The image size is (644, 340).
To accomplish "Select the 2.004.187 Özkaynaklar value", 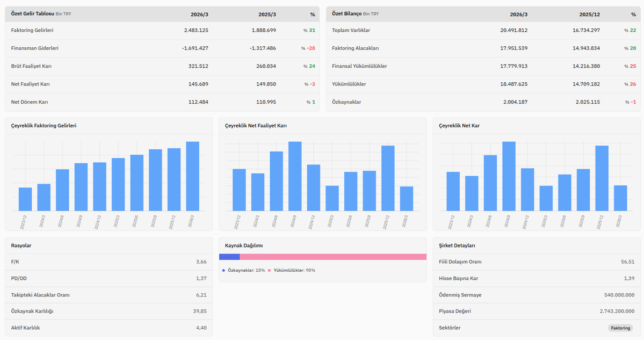I will [x=516, y=102].
